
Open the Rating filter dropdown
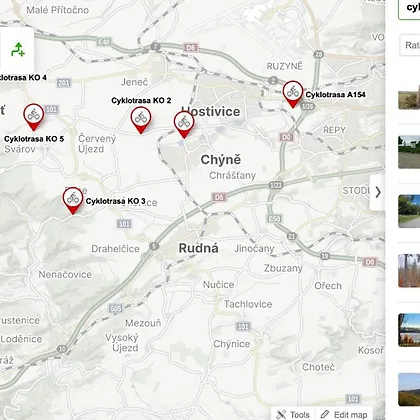coord(410,45)
